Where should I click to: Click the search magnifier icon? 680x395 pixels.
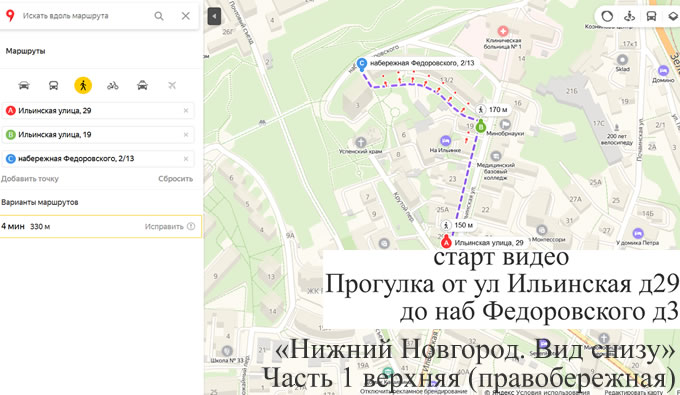point(159,16)
